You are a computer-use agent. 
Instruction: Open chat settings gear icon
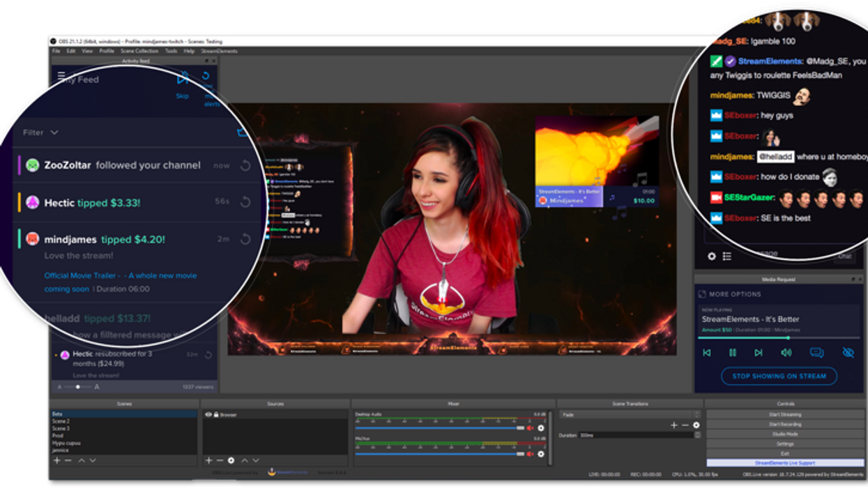[712, 257]
